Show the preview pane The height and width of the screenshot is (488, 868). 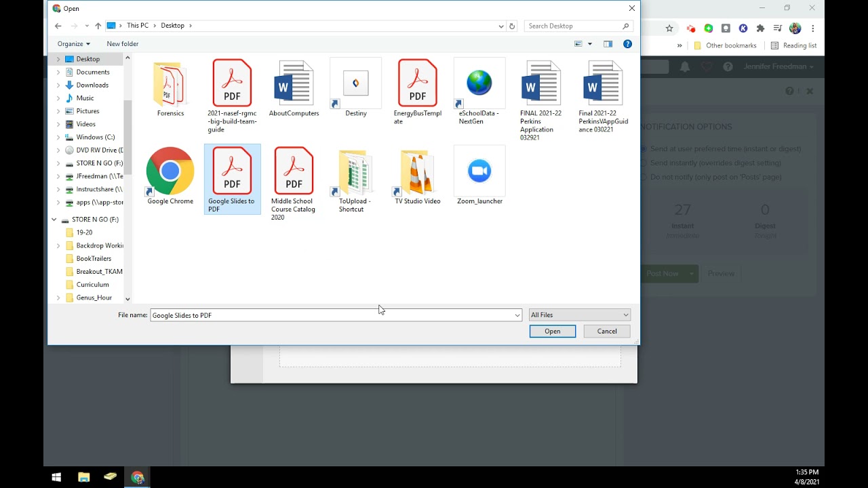(608, 44)
